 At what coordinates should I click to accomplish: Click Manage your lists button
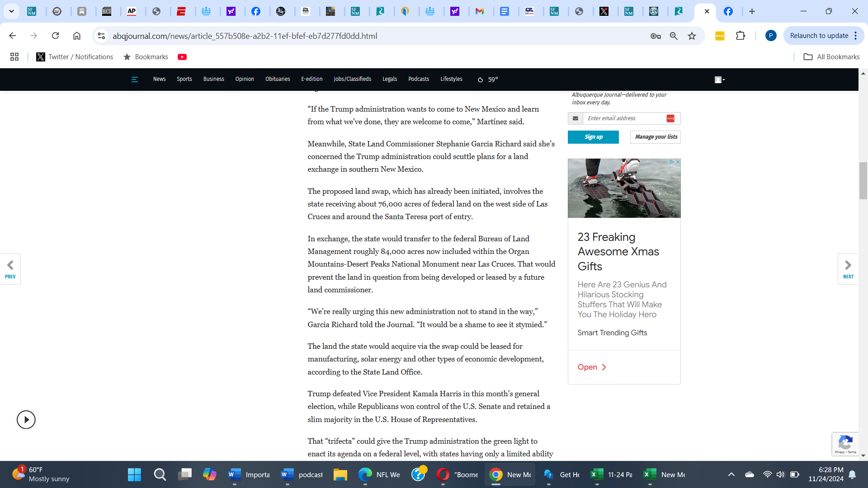[x=656, y=137]
